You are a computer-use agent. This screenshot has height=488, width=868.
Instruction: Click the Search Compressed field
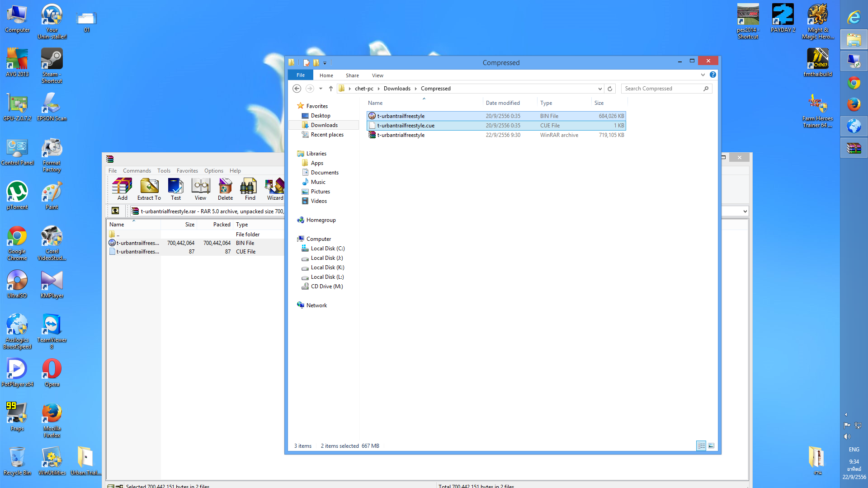[x=662, y=89]
